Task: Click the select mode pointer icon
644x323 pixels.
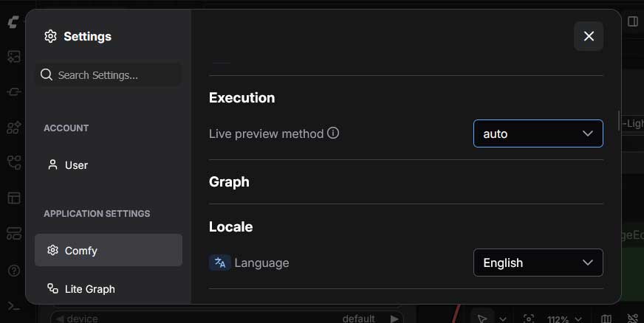Action: (x=482, y=319)
